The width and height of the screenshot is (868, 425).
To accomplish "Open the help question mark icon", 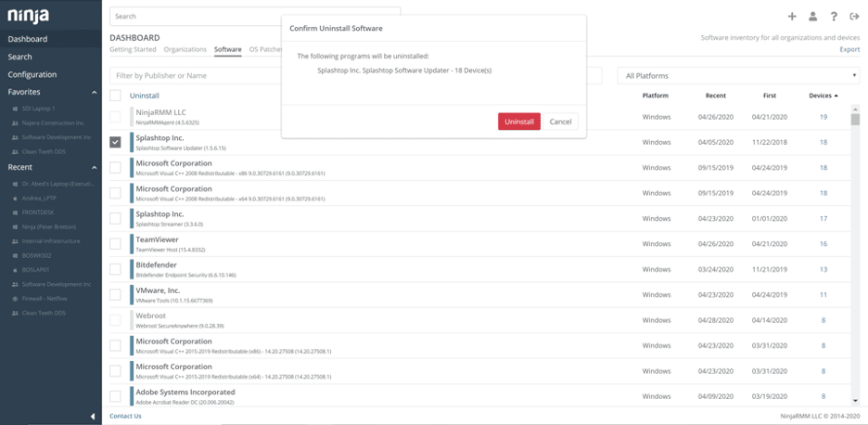I will click(834, 16).
